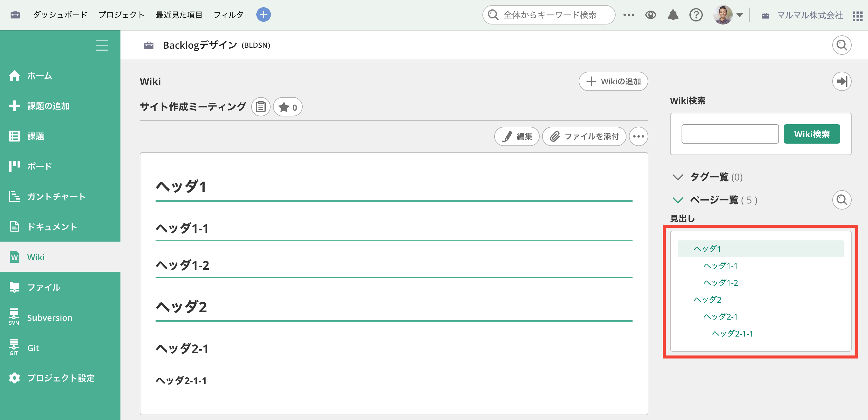Image resolution: width=868 pixels, height=420 pixels.
Task: Open Subversion in sidebar
Action: pos(60,318)
